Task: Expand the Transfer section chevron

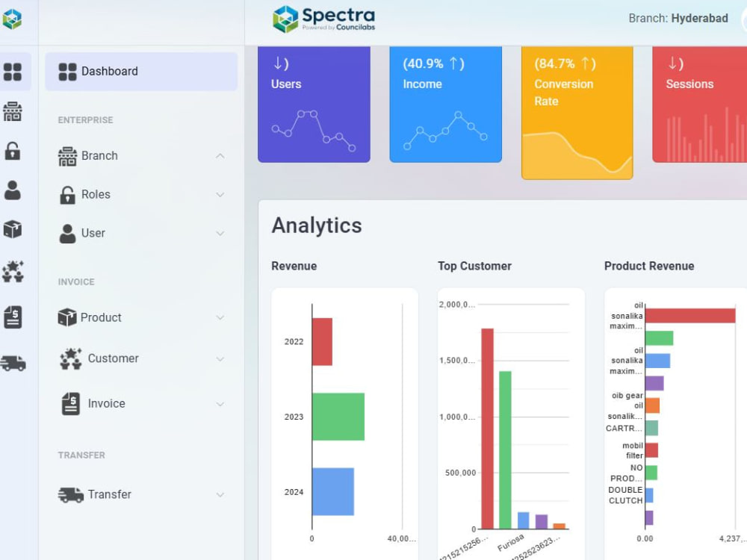Action: (220, 494)
